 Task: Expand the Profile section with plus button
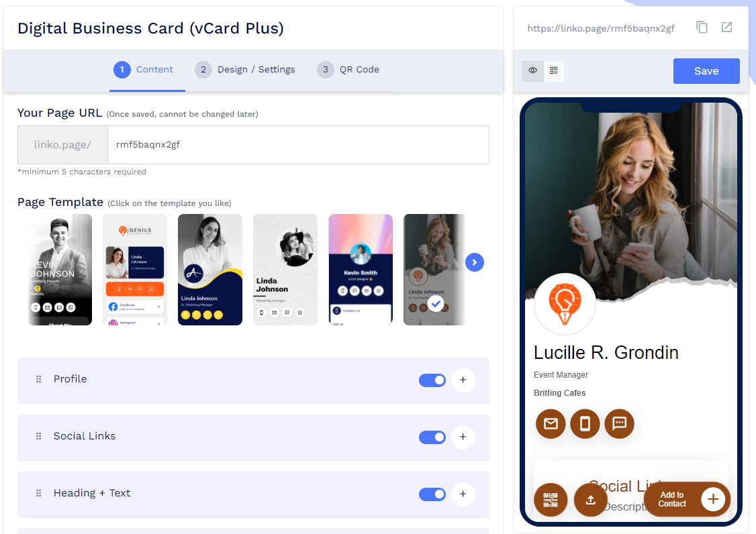coord(463,380)
